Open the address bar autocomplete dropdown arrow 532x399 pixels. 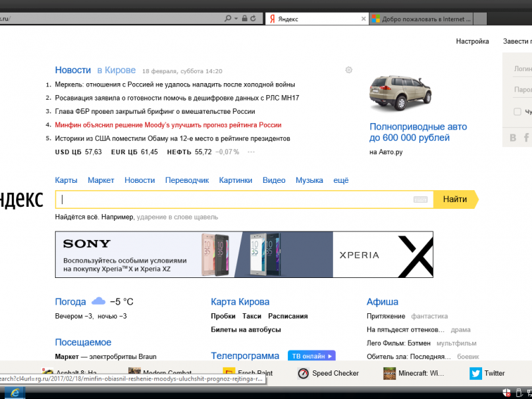236,19
